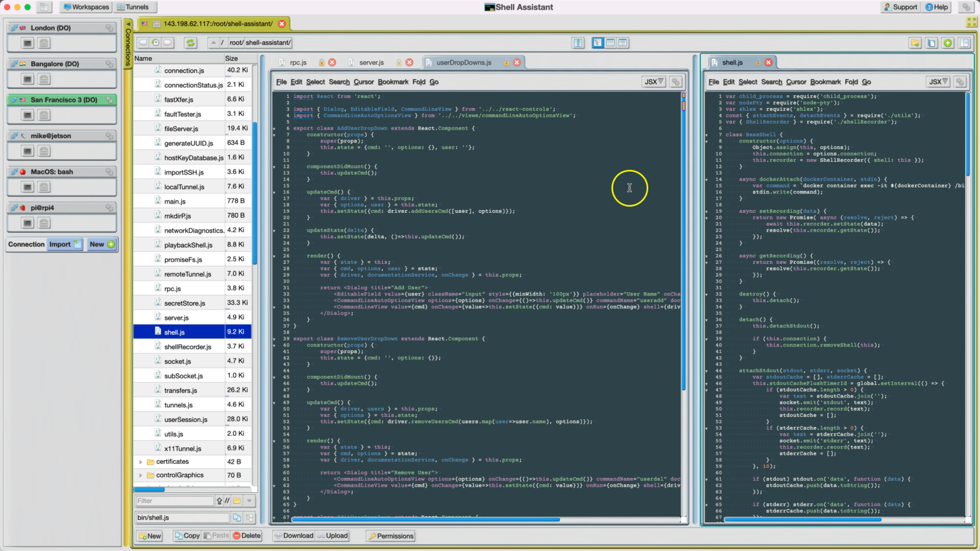The image size is (980, 551).
Task: Open a split editor pane via the split icon
Action: [965, 43]
